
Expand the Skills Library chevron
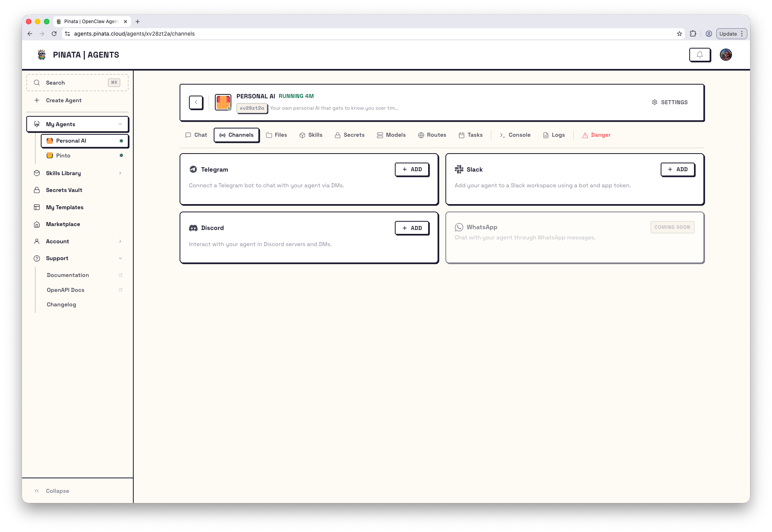pos(120,173)
